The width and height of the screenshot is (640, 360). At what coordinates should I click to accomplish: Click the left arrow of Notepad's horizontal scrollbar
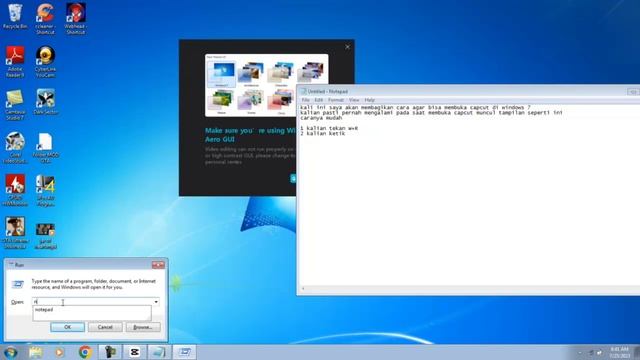[x=303, y=289]
